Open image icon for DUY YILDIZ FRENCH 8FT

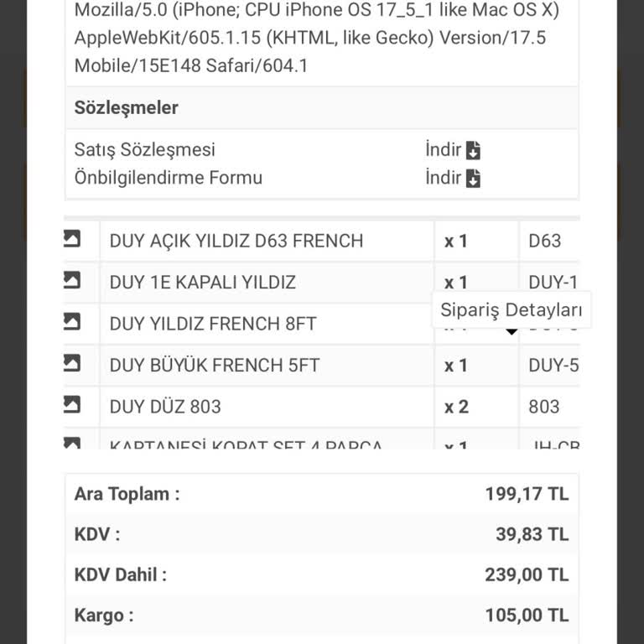click(72, 322)
